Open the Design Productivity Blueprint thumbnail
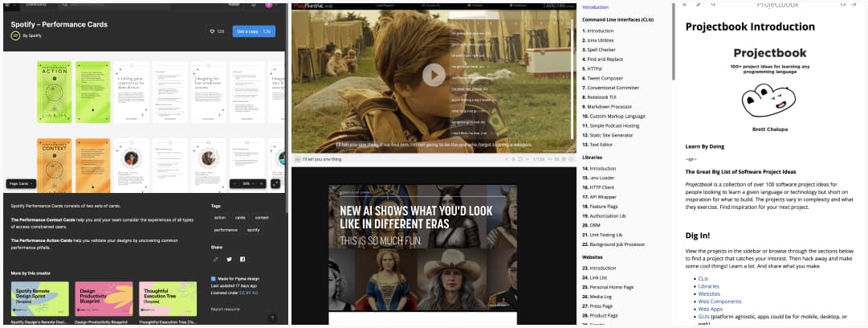 104,299
